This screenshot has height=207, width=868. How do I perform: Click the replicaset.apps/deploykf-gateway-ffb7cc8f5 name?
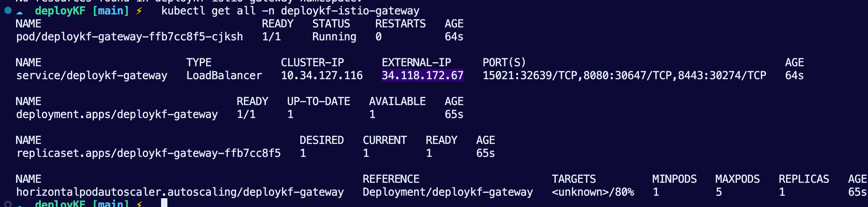148,154
